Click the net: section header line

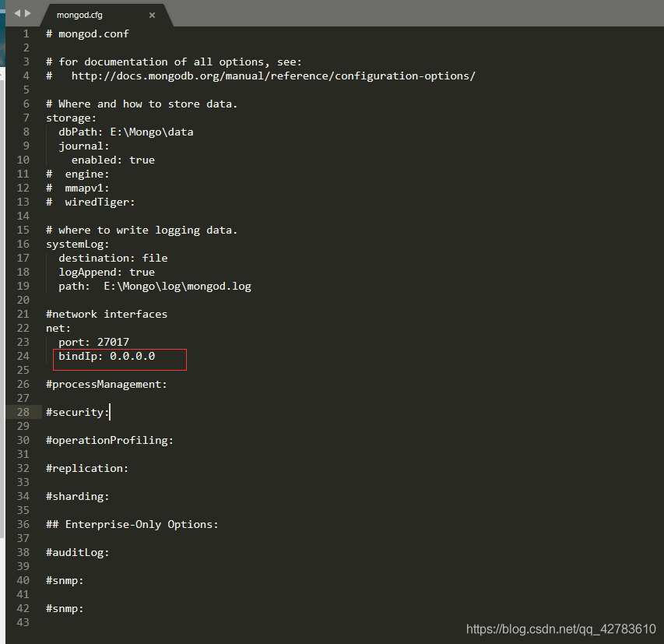click(58, 328)
